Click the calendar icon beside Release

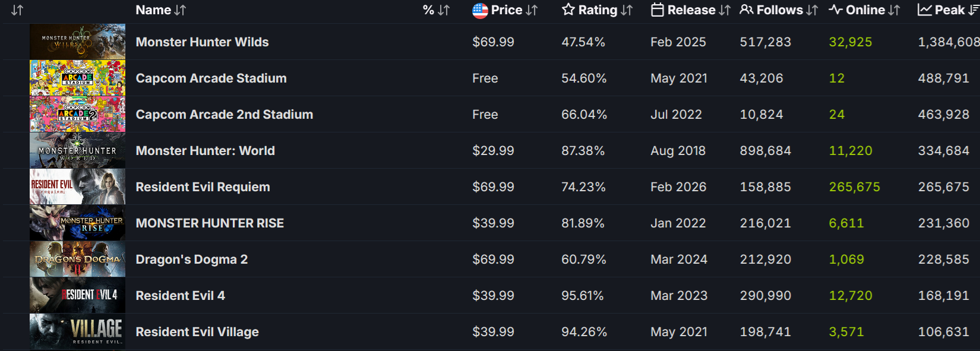(657, 10)
